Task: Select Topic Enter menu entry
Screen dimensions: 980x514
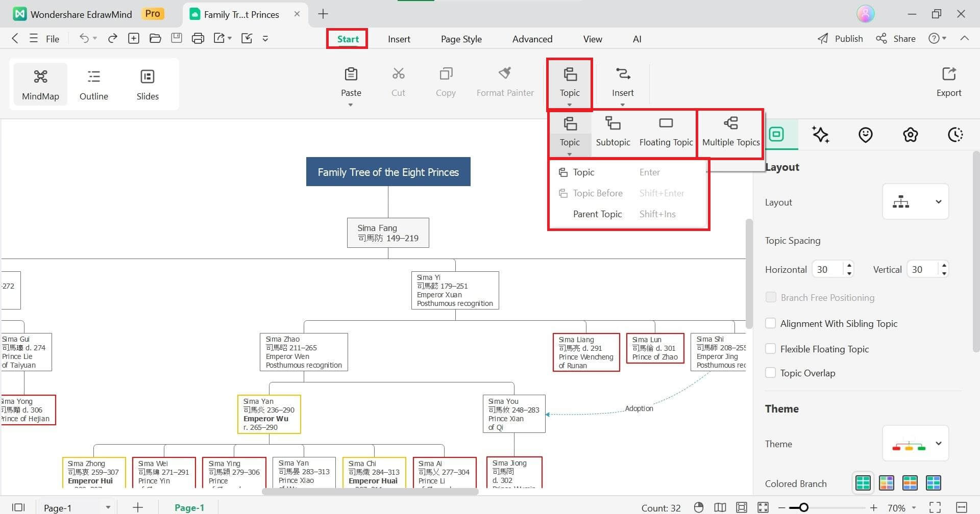Action: coord(628,172)
